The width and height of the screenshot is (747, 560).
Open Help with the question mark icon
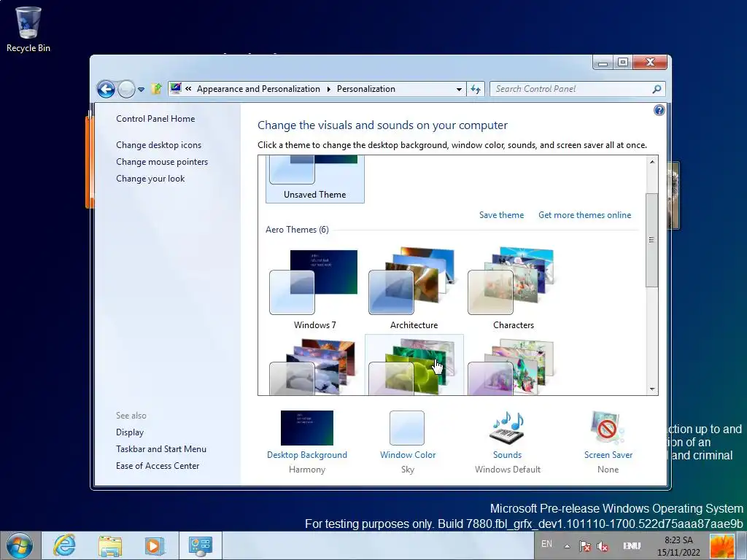(x=659, y=111)
